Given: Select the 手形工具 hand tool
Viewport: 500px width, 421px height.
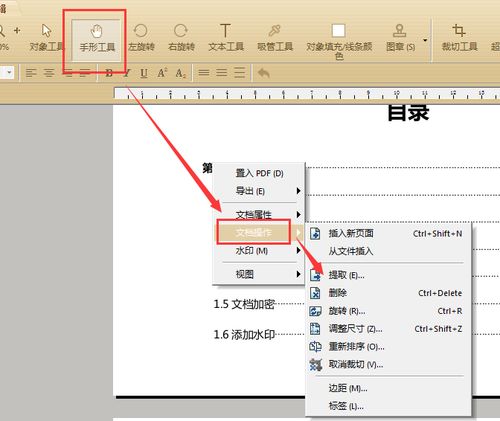Looking at the screenshot, I should point(96,39).
